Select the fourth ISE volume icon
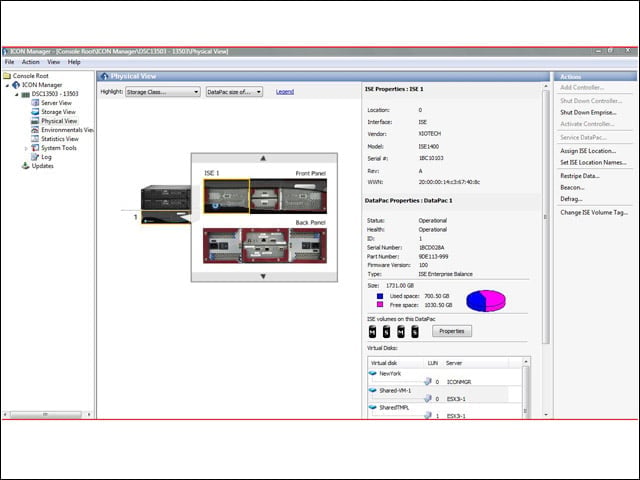The width and height of the screenshot is (640, 480). (415, 332)
